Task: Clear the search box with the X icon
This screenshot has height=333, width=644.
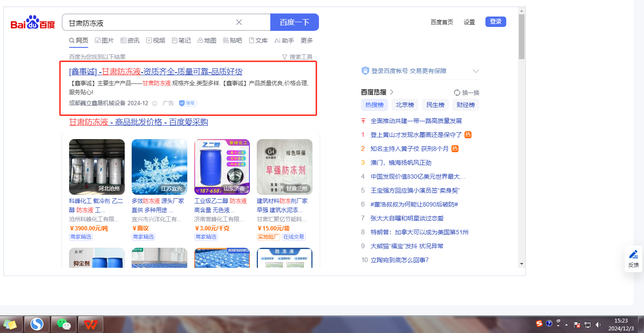Action: (239, 22)
